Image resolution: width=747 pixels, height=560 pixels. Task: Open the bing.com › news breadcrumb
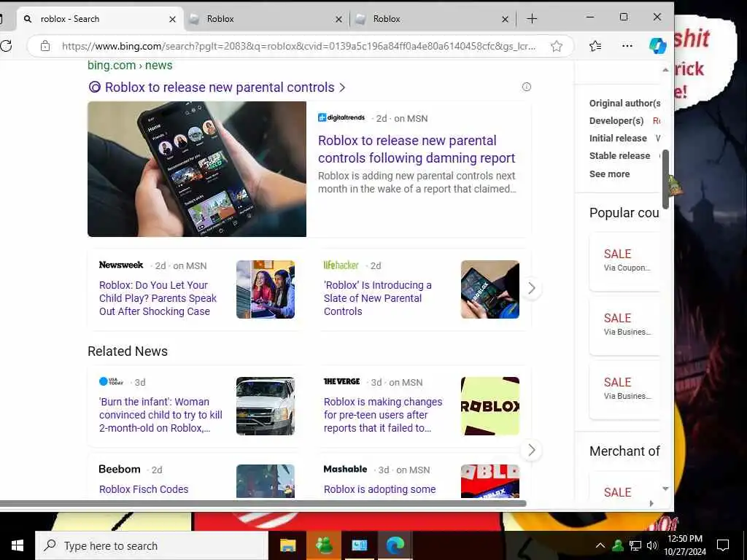pyautogui.click(x=130, y=65)
